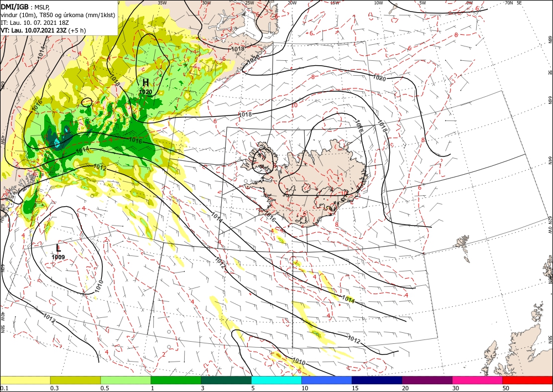
Task: Choose the navy 15–20 mm legend swatch
Action: click(377, 380)
